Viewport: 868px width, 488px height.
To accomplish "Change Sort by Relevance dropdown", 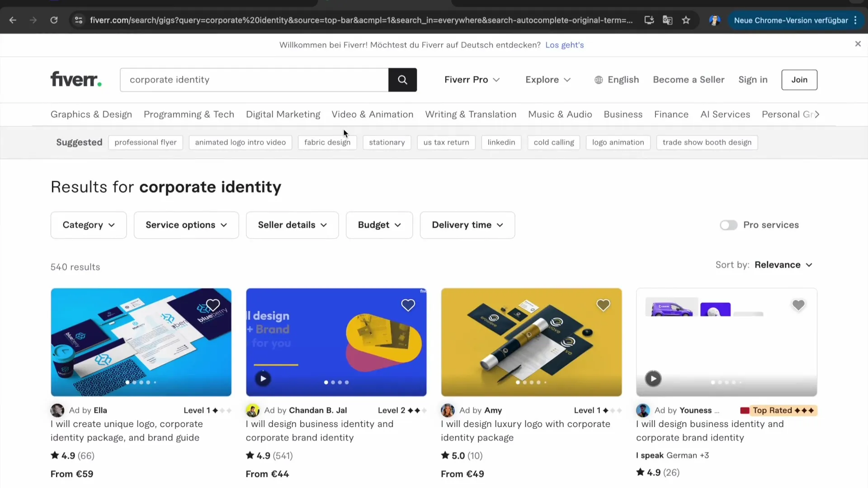I will point(783,265).
